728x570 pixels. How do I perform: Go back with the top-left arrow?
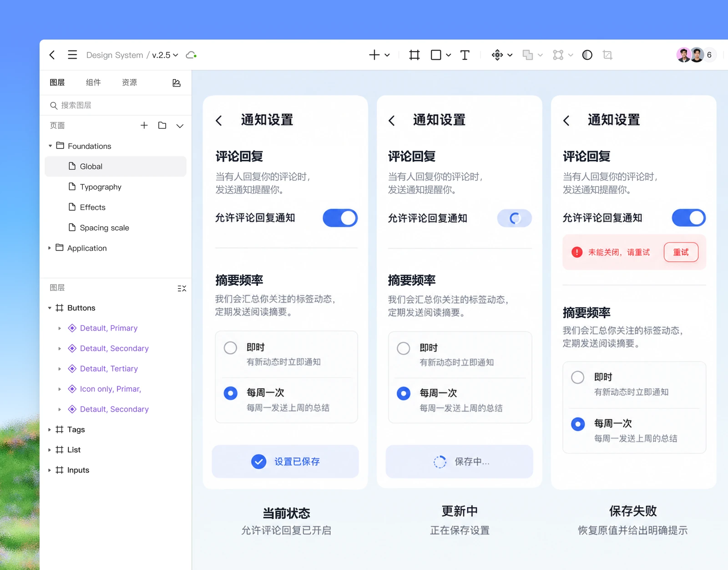[52, 55]
